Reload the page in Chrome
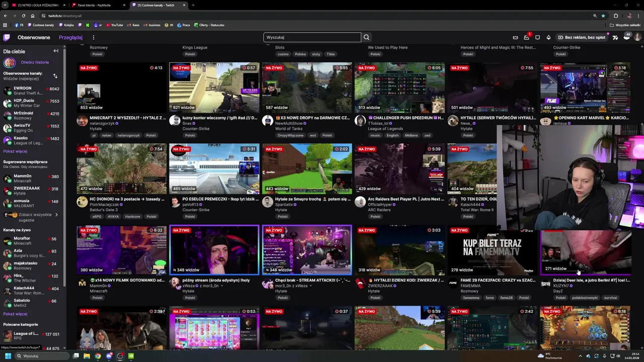Viewport: 644px width, 362px height. pyautogui.click(x=23, y=16)
